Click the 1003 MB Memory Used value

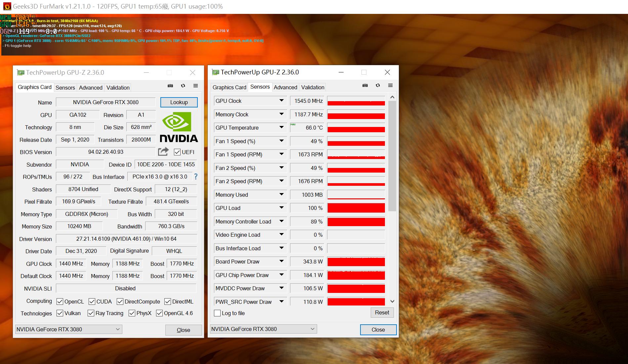[x=308, y=194]
